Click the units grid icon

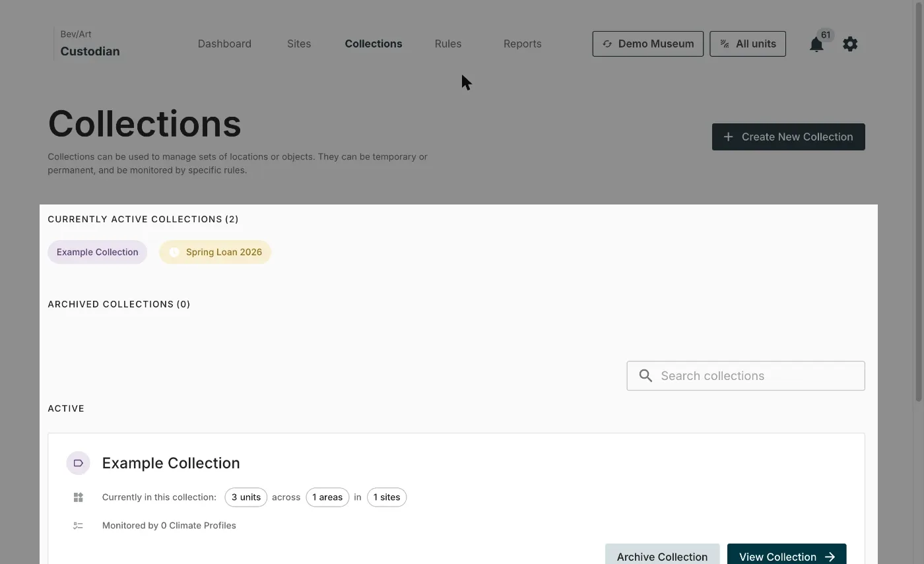78,497
